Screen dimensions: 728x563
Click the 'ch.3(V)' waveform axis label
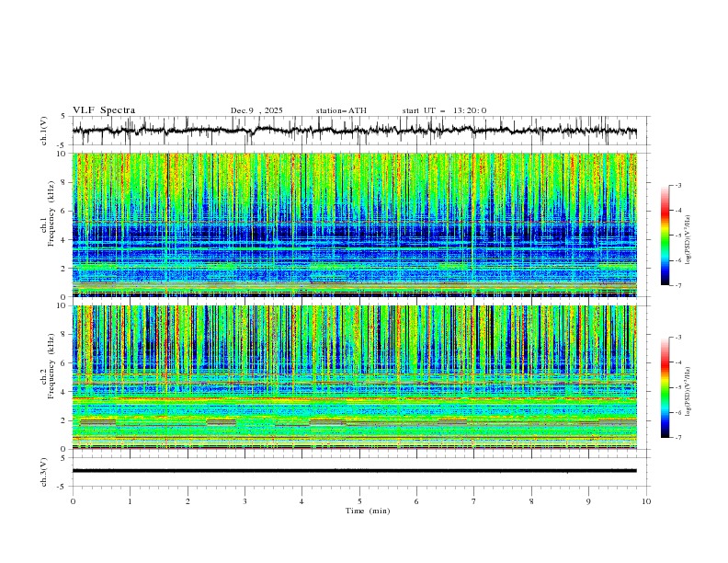pyautogui.click(x=44, y=472)
